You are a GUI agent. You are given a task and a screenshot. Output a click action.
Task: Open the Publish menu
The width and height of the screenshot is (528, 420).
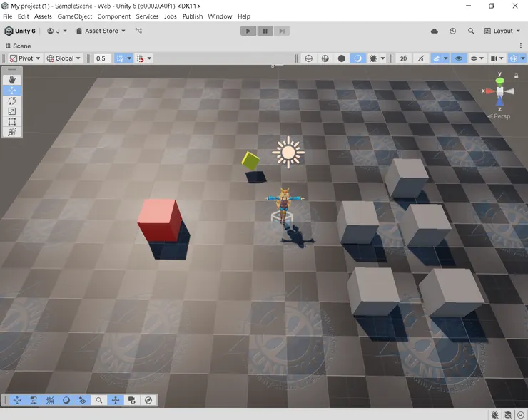[193, 16]
